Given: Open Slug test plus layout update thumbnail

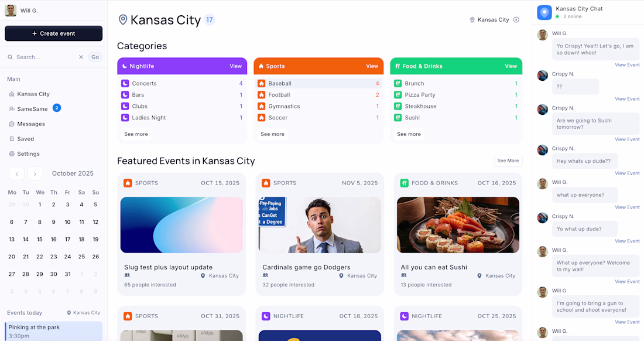Looking at the screenshot, I should (x=181, y=225).
